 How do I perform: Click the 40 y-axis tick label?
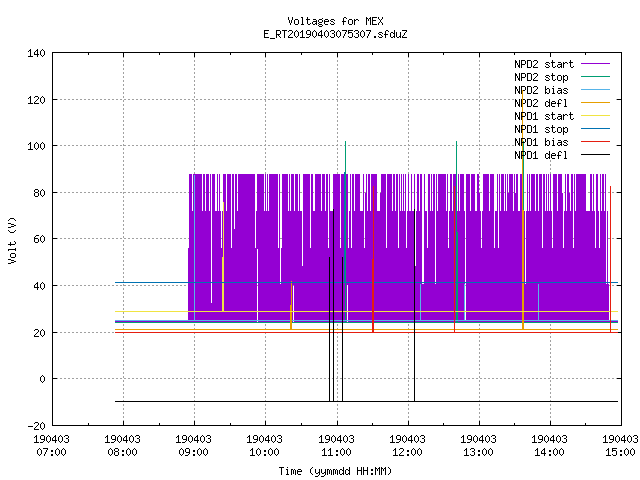click(39, 286)
